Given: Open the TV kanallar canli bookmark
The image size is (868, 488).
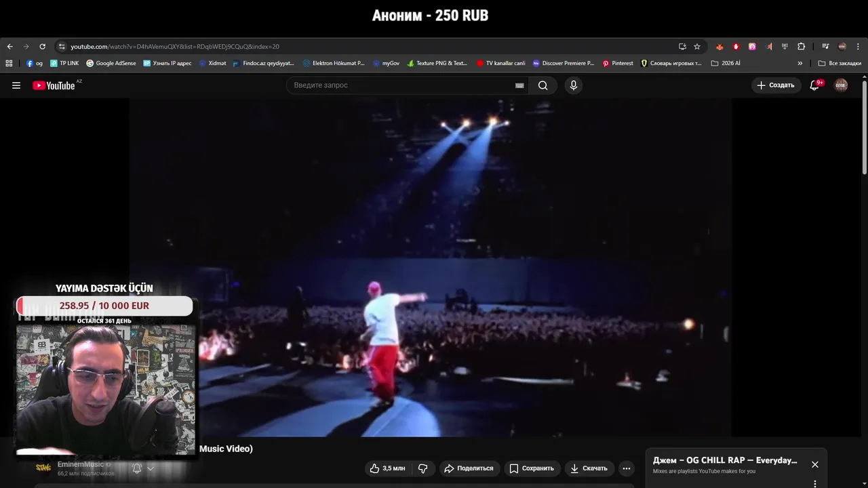Looking at the screenshot, I should tap(500, 63).
